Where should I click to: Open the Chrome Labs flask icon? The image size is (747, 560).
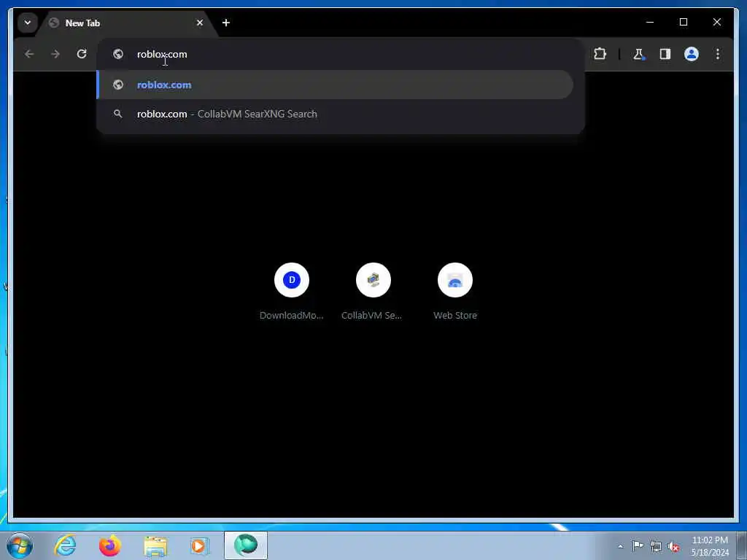coord(638,54)
